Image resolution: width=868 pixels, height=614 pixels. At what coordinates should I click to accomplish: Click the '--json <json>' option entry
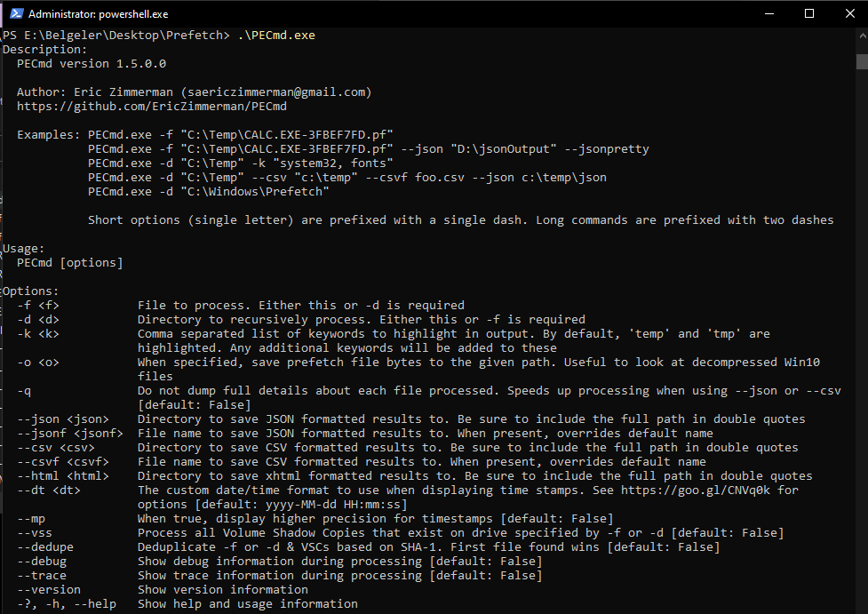click(x=62, y=419)
